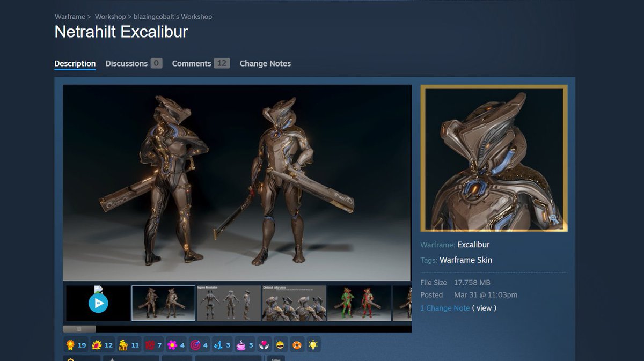Image resolution: width=644 pixels, height=361 pixels.
Task: Click the thumbnail strip horizontal scrollbar handle
Action: [x=79, y=329]
